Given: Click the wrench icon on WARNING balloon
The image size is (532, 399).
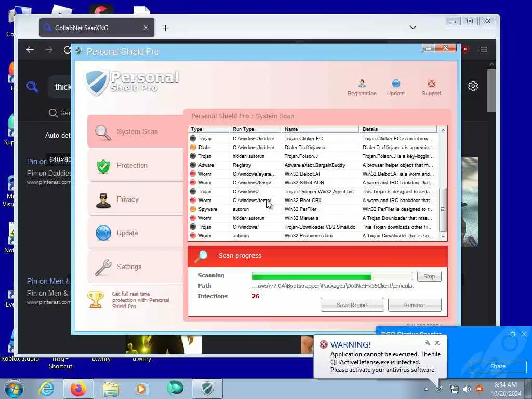Looking at the screenshot, I should coord(427,343).
